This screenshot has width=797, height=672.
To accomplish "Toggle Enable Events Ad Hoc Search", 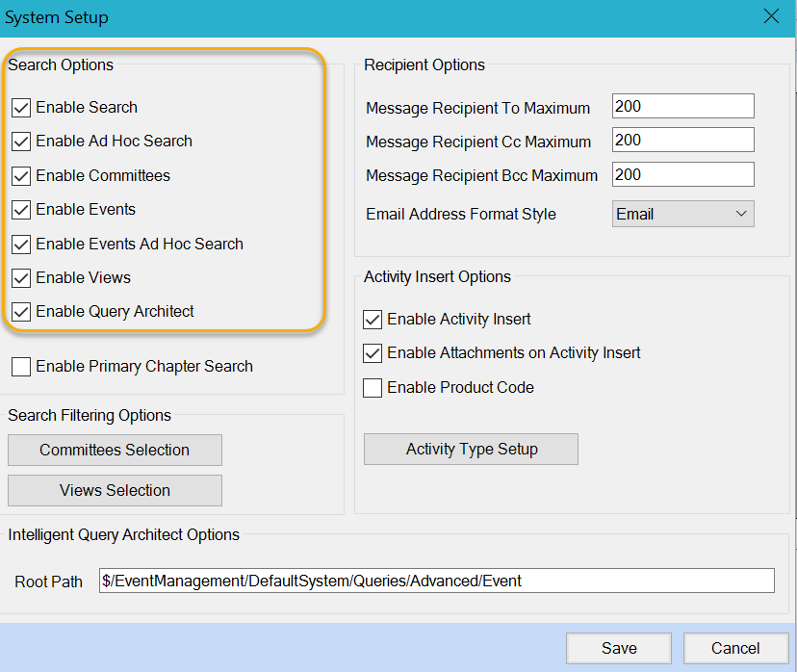I will click(21, 245).
